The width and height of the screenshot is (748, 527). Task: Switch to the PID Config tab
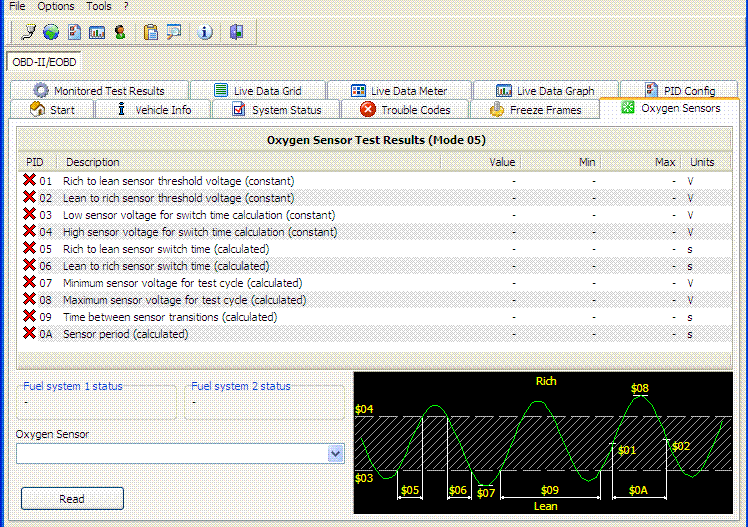[679, 90]
